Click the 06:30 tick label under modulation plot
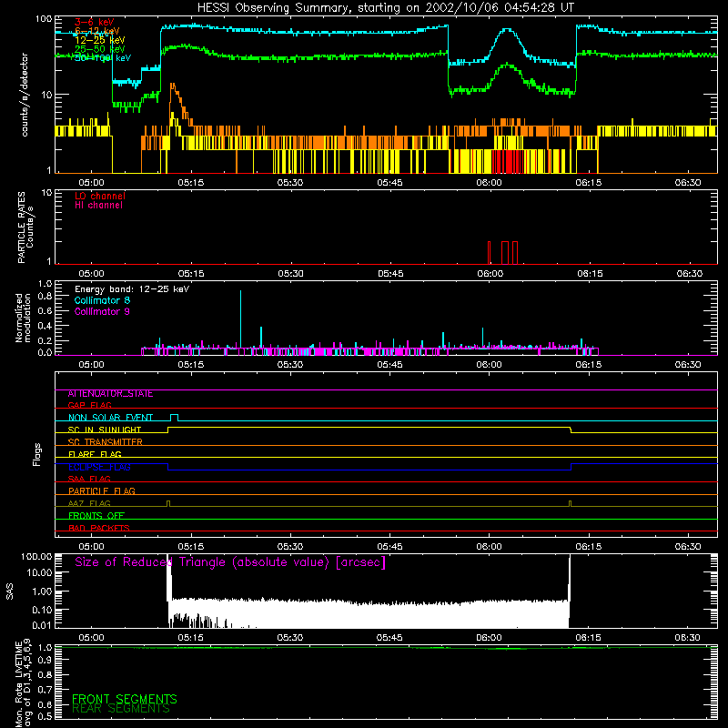This screenshot has height=728, width=728. click(x=688, y=365)
